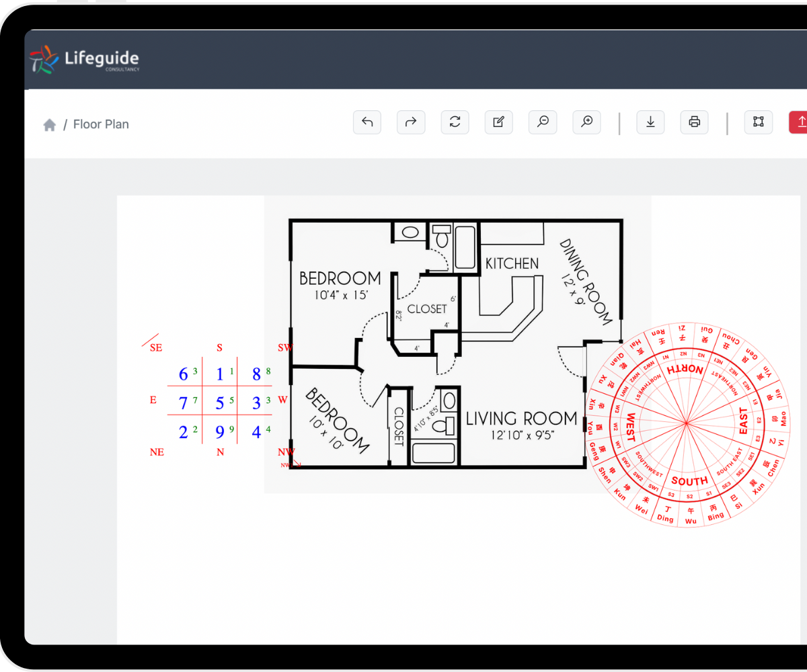Open the Lifeguide Consultancy logo
Screen dimensions: 807x672
[x=84, y=60]
